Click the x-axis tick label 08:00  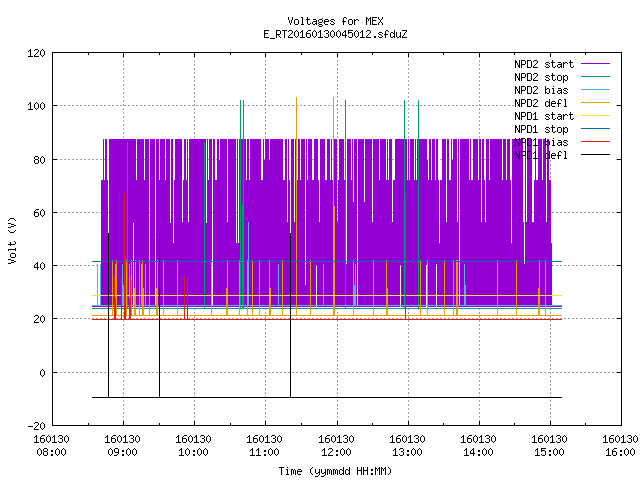tap(51, 452)
